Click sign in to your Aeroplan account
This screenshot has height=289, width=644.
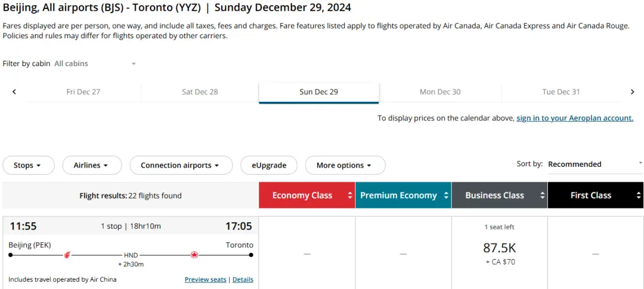[x=574, y=118]
